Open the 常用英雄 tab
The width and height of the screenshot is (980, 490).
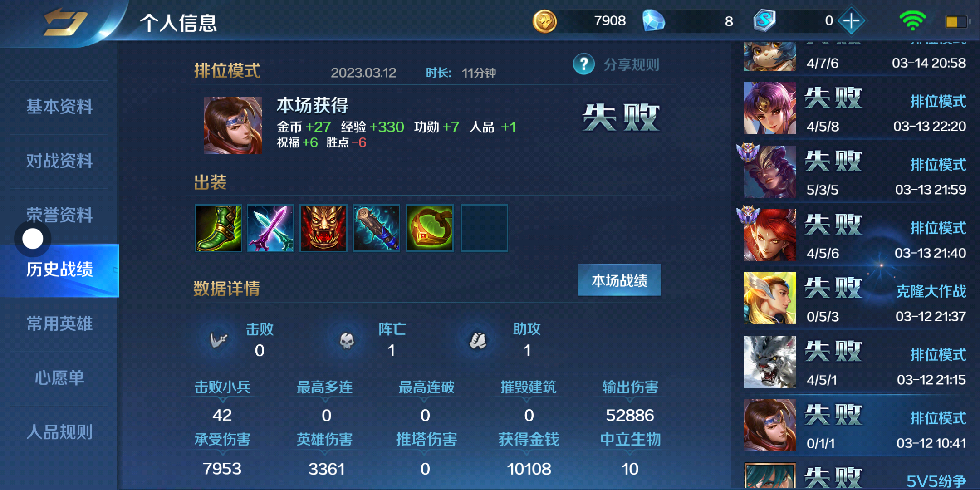click(59, 324)
